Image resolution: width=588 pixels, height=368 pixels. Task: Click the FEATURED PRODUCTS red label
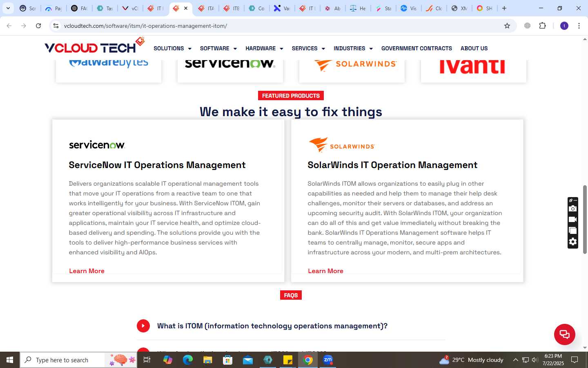(x=291, y=96)
